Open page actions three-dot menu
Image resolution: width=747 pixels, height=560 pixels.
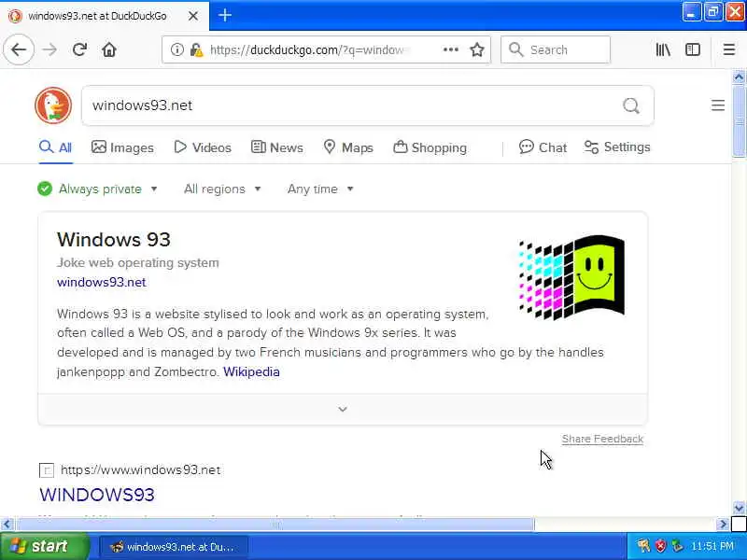pos(451,49)
